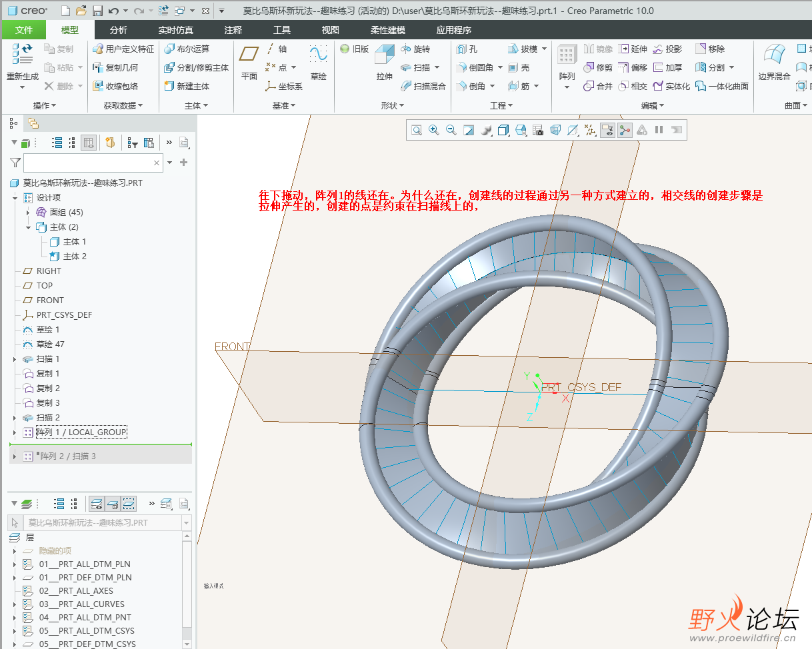
Task: Select 草绘 47 in the model tree
Action: (50, 344)
